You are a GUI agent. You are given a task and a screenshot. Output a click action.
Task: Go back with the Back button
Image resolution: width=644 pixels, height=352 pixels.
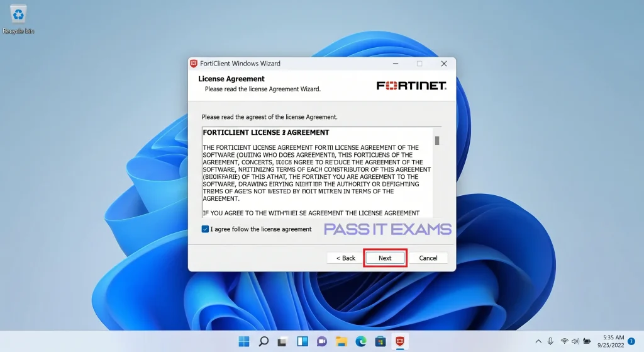345,258
